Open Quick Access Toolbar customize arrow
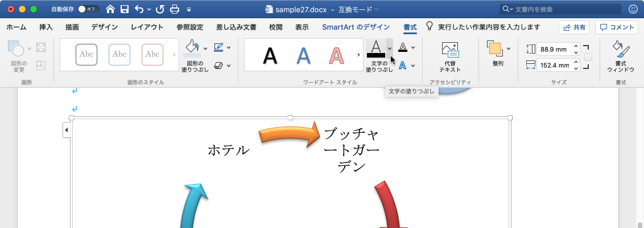 point(188,9)
